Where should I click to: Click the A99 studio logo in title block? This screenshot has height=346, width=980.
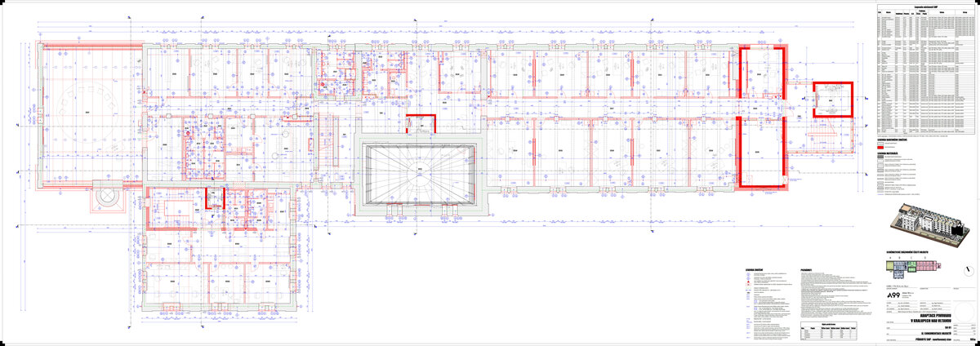(x=893, y=295)
